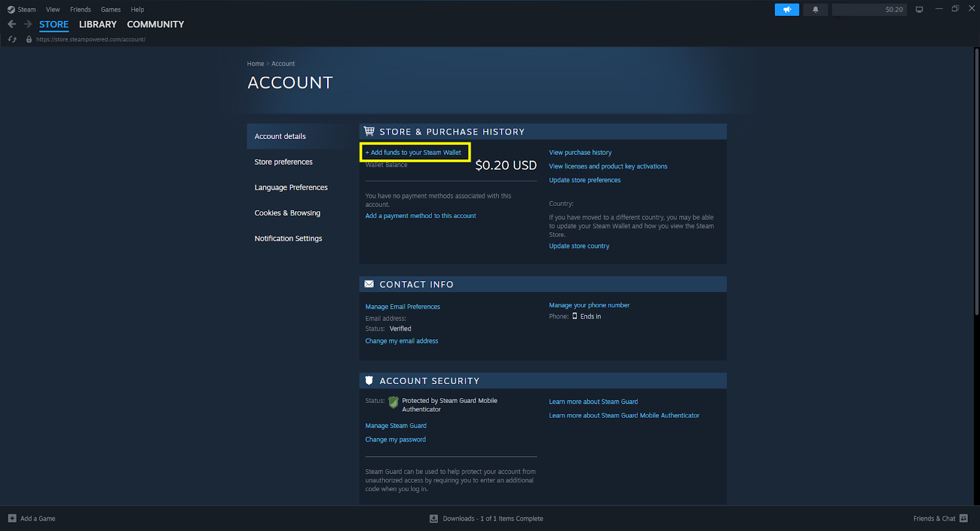Switch to Big Picture mode monitor icon
The height and width of the screenshot is (531, 980).
coord(919,10)
